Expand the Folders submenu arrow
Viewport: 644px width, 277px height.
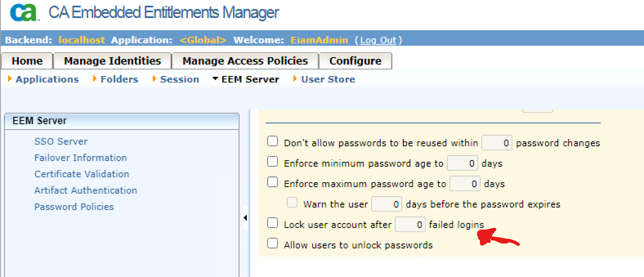95,79
